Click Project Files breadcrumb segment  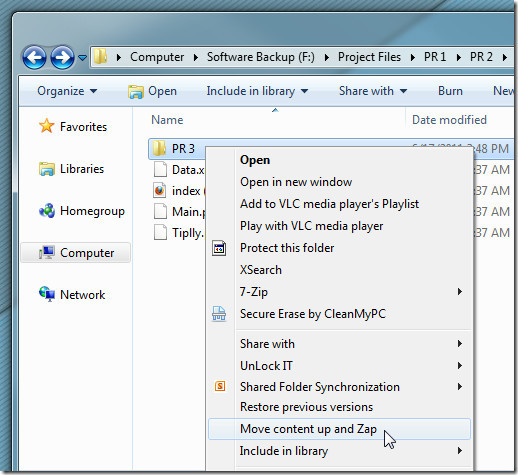tap(369, 57)
